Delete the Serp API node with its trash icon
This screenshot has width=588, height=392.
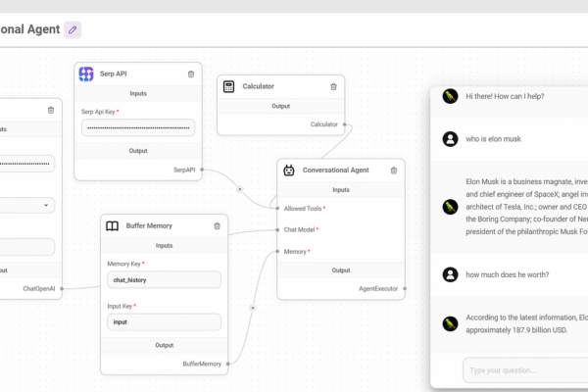(190, 74)
